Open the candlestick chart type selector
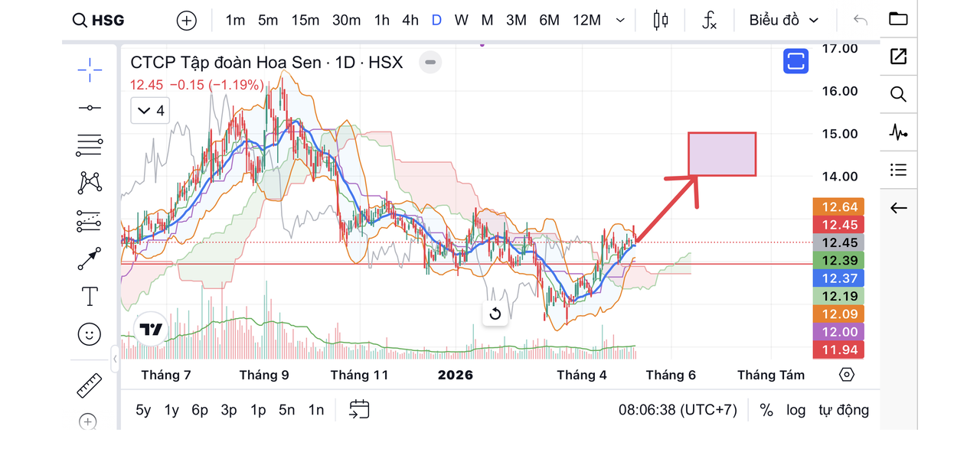Screen dimensions: 980x452 coord(661,21)
